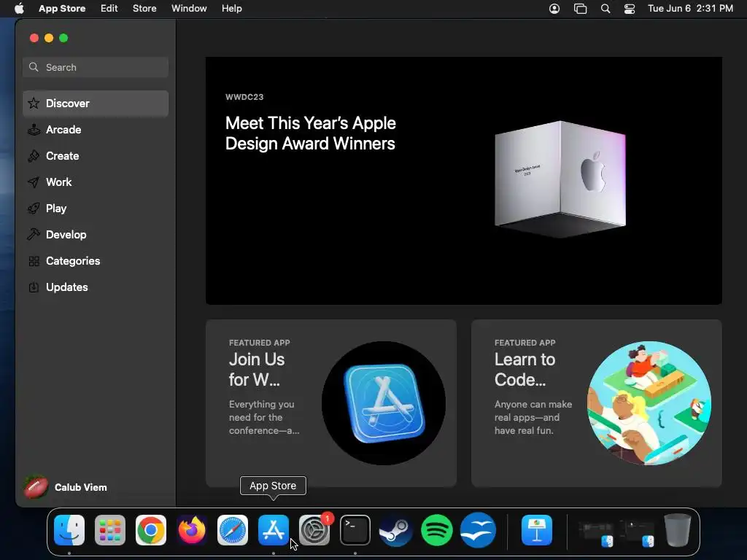747x560 pixels.
Task: Open the Apple Design Award Winners story
Action: click(463, 181)
